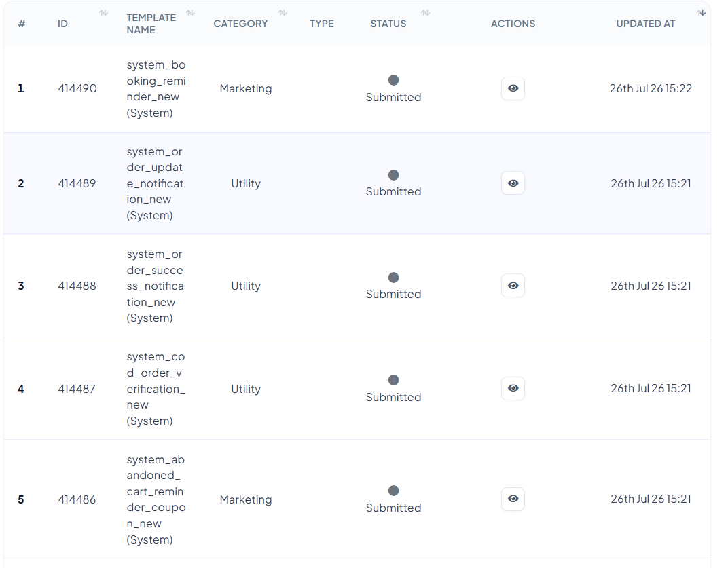This screenshot has height=568, width=728.
Task: Sort by Status column arrows
Action: 425,12
